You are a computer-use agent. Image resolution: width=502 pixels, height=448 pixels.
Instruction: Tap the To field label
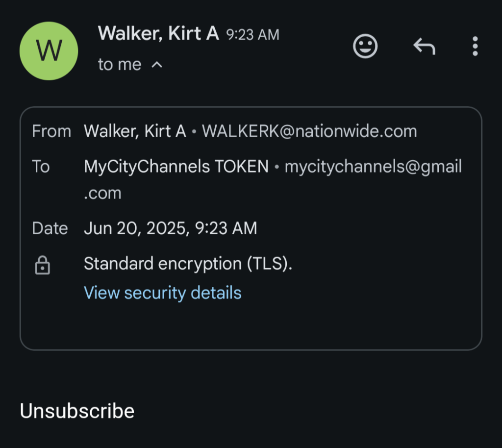[x=41, y=167]
